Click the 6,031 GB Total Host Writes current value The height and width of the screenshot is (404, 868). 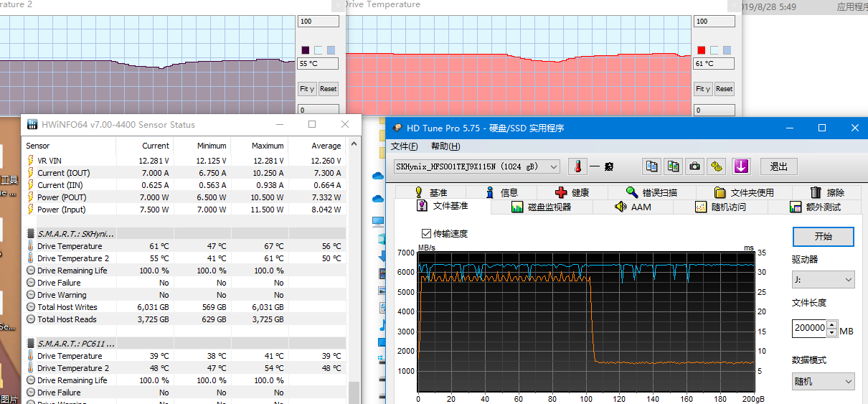click(153, 307)
